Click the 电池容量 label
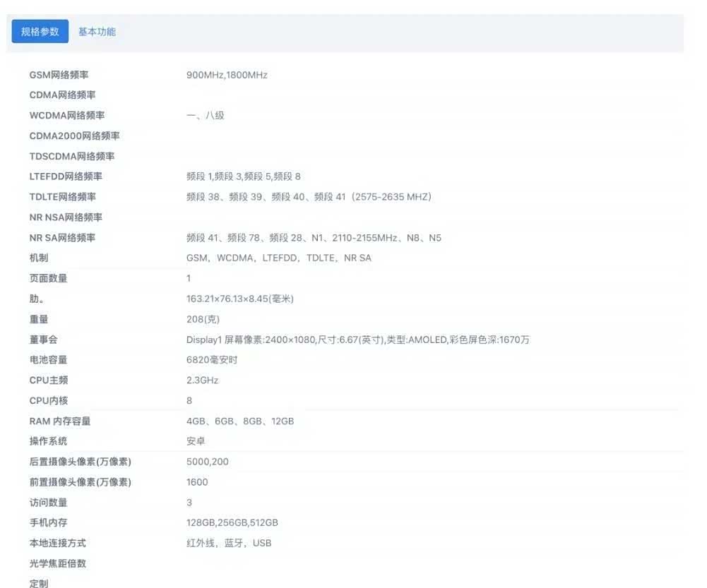Screen dimensions: 707x588 coord(49,360)
